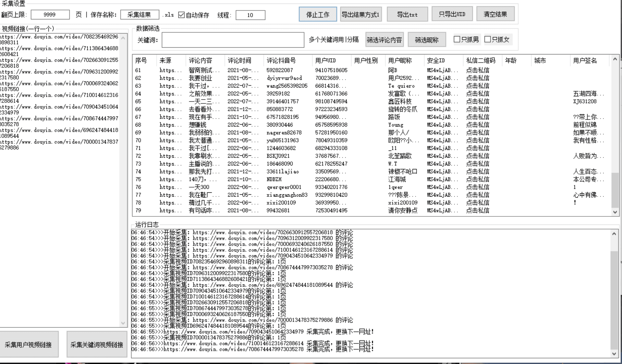
Task: Export results as txt via 导出txt
Action: click(x=407, y=14)
